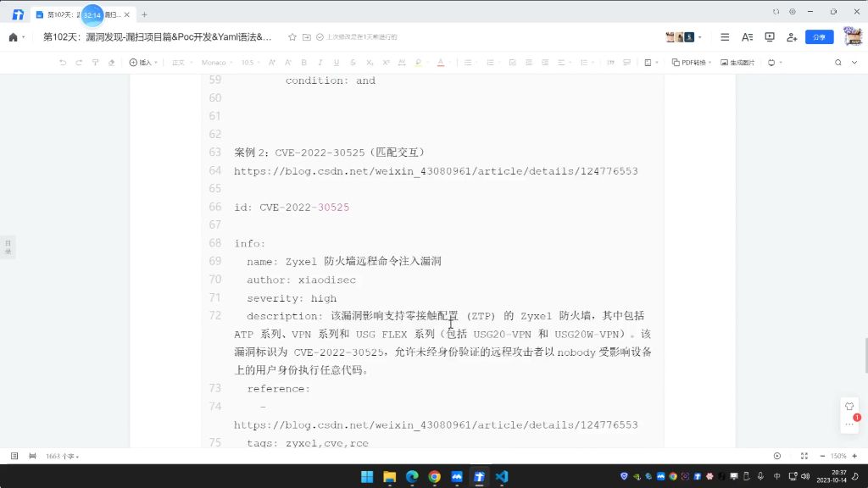Open the Monaco font dropdown

(216, 63)
